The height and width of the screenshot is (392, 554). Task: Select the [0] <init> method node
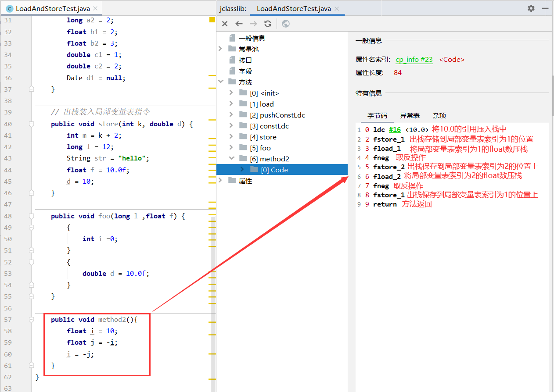click(x=264, y=93)
